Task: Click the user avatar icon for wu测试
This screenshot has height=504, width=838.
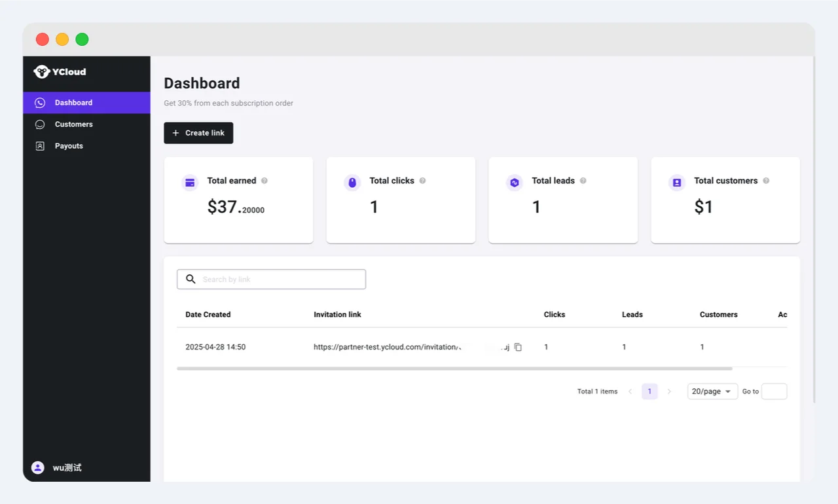Action: click(38, 467)
